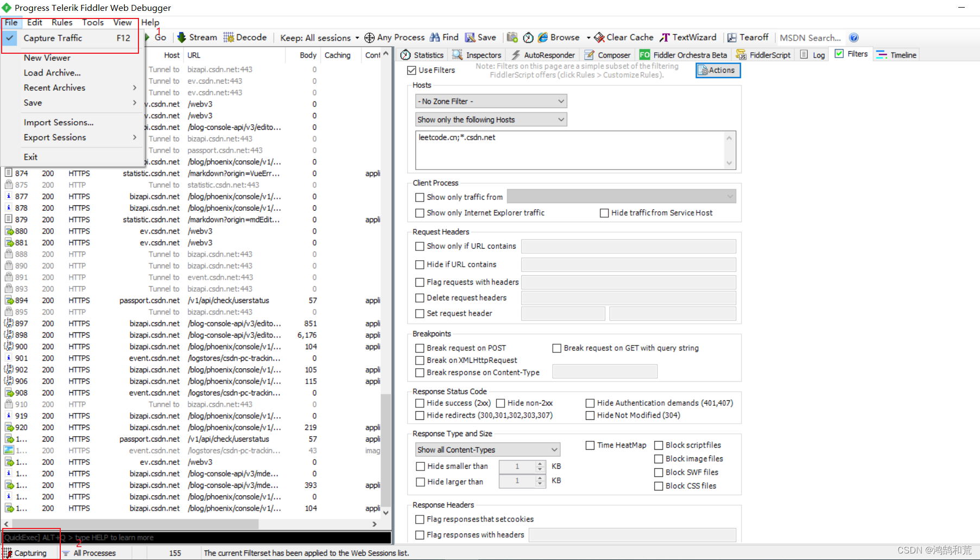Click the MSDN Search field
The width and height of the screenshot is (980, 560).
coord(810,37)
